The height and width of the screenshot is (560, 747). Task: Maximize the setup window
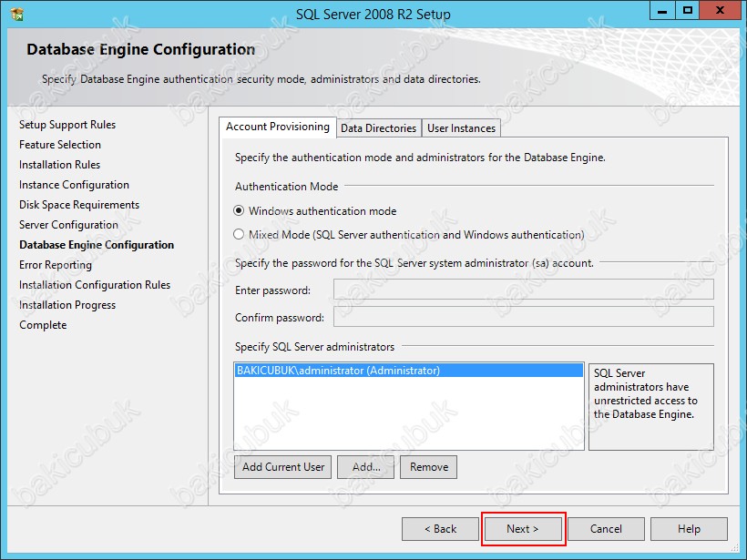(x=688, y=11)
